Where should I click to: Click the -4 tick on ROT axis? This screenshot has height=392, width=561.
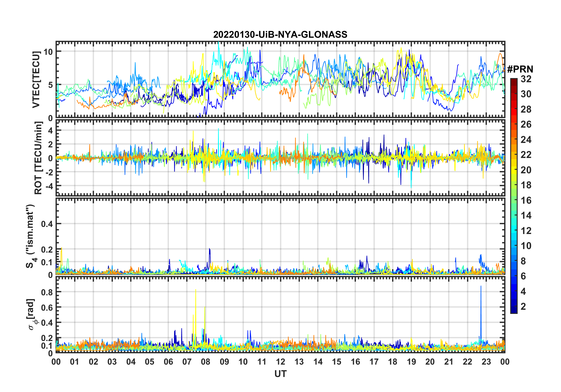point(49,186)
